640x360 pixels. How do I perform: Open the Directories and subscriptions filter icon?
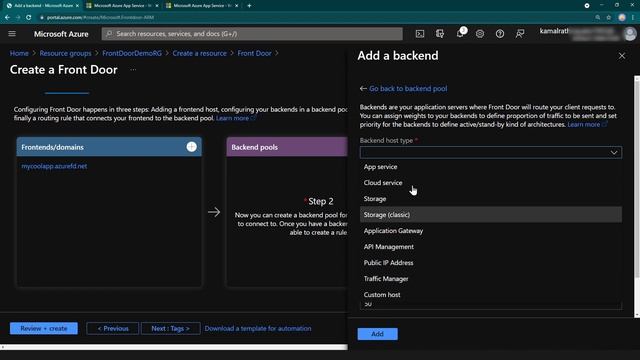pos(440,34)
